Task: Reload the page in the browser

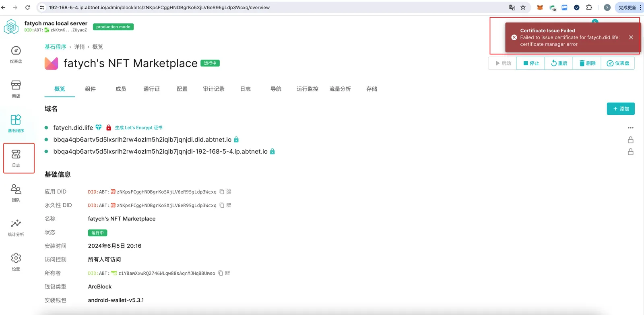Action: [x=27, y=8]
